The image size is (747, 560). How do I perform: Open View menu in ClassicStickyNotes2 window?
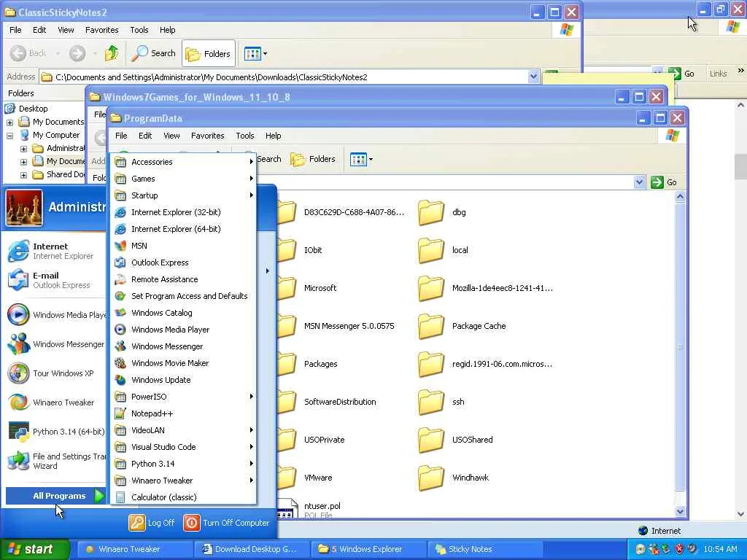(x=66, y=30)
